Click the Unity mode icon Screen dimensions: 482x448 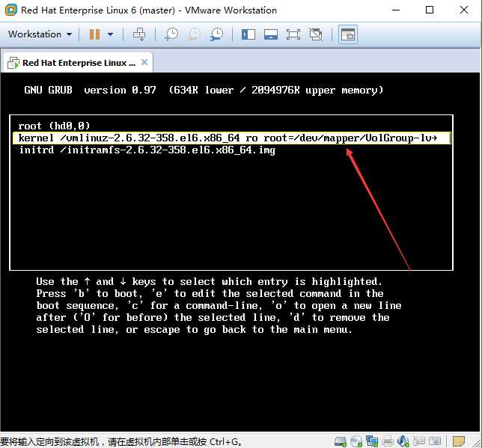[316, 34]
